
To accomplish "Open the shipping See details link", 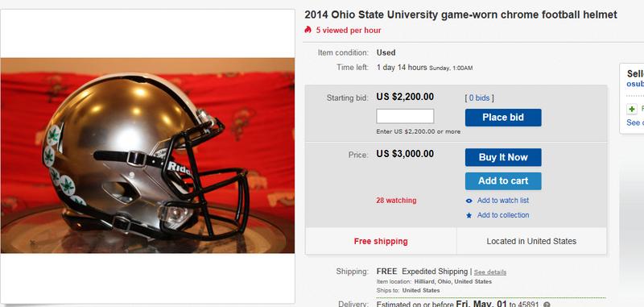I will [490, 272].
